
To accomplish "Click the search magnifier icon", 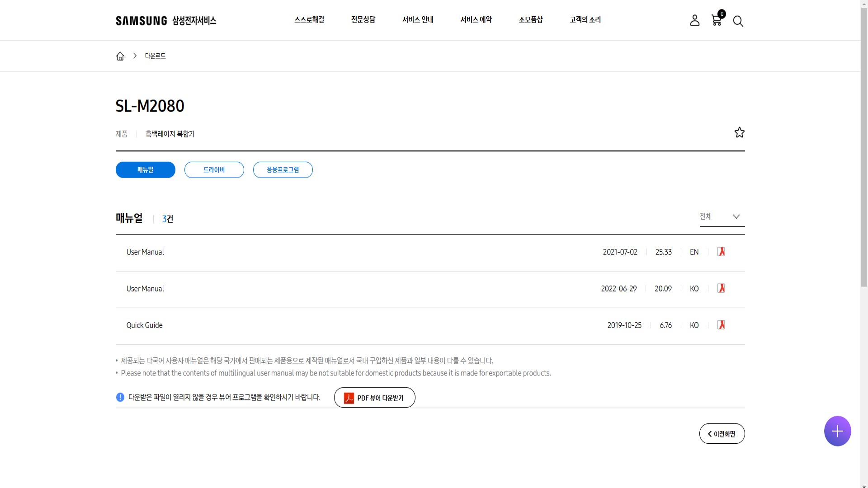I will coord(738,21).
